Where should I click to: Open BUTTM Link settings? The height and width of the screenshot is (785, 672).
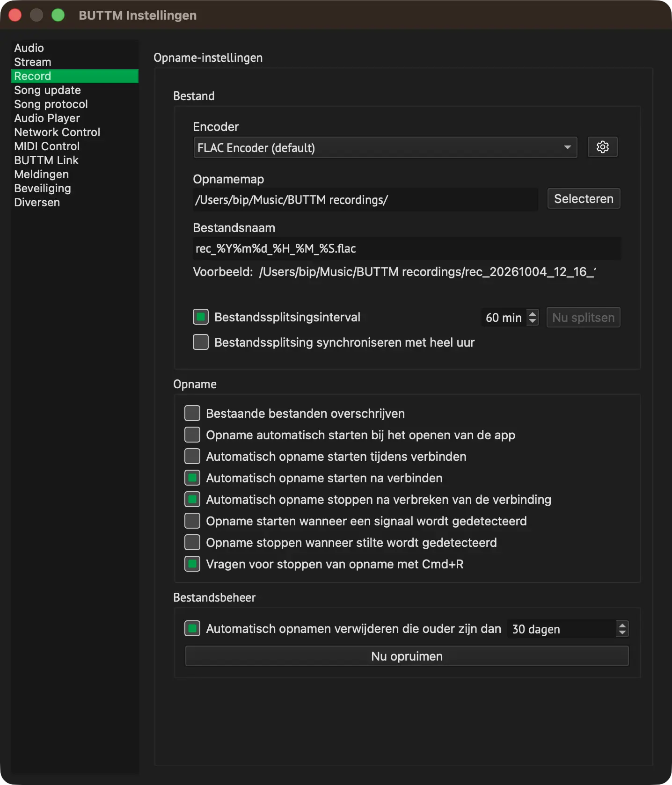coord(75,160)
